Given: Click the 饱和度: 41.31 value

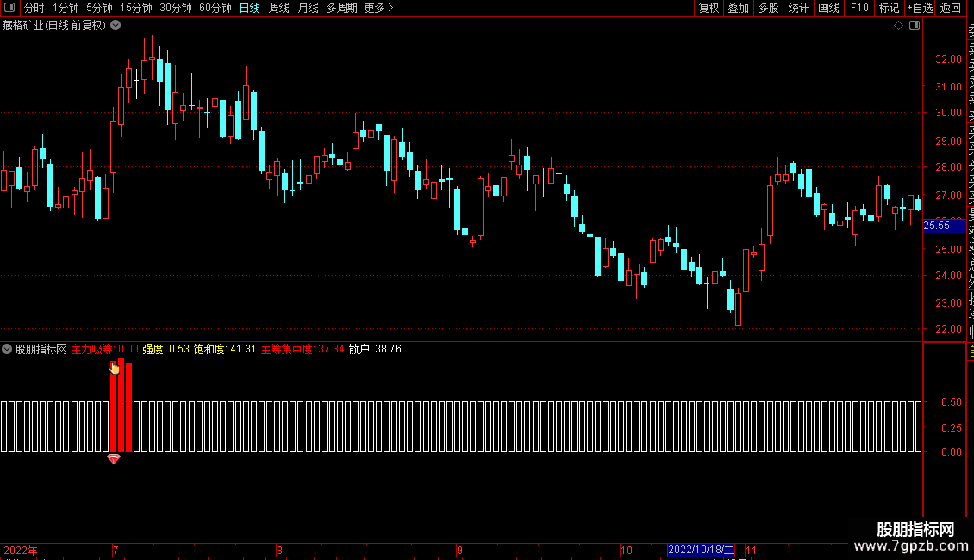Looking at the screenshot, I should (225, 349).
